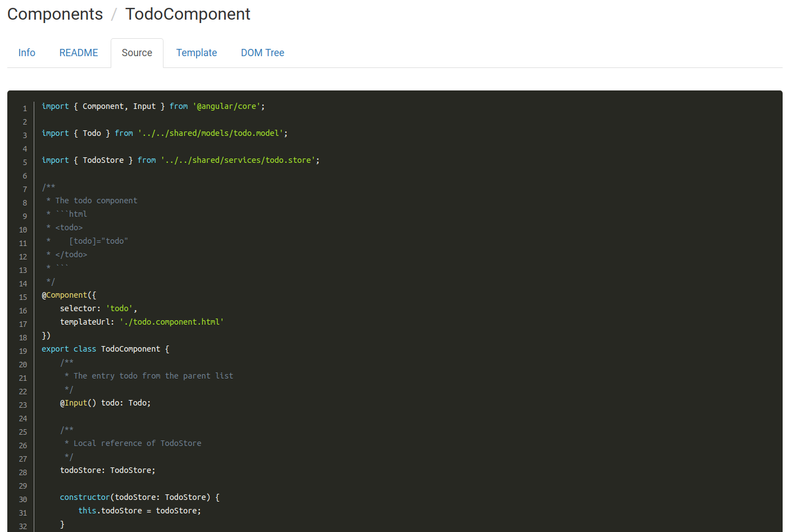Click comment "The entry todo from the parent list"
Image resolution: width=786 pixels, height=532 pixels.
149,376
